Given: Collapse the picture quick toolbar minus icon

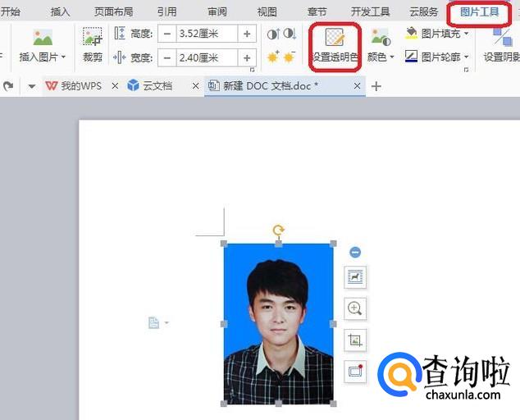Looking at the screenshot, I should (355, 253).
